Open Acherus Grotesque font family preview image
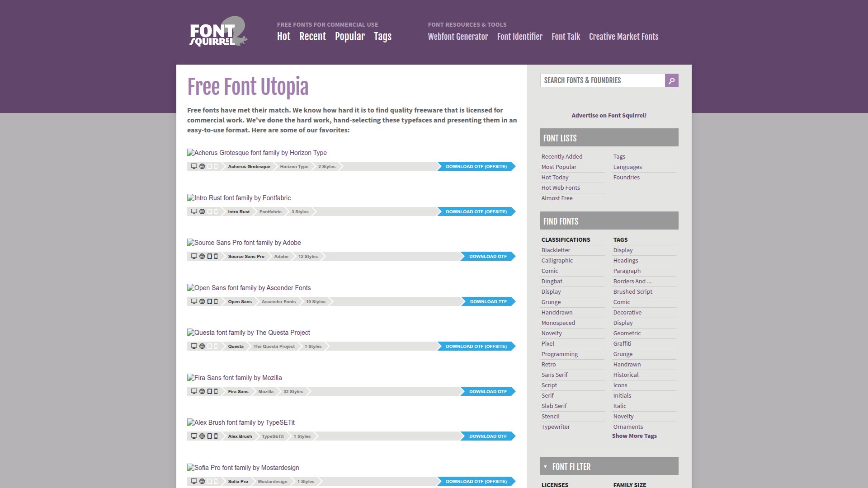 (257, 153)
